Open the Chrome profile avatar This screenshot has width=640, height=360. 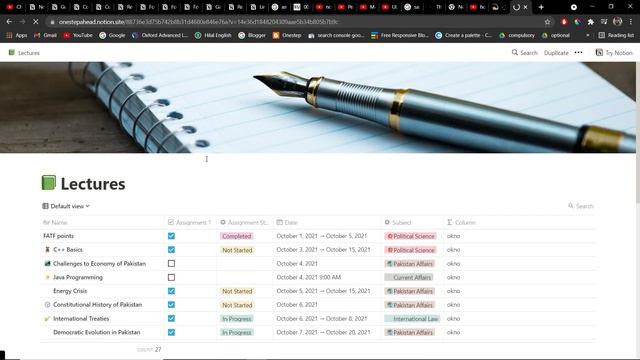tap(618, 22)
